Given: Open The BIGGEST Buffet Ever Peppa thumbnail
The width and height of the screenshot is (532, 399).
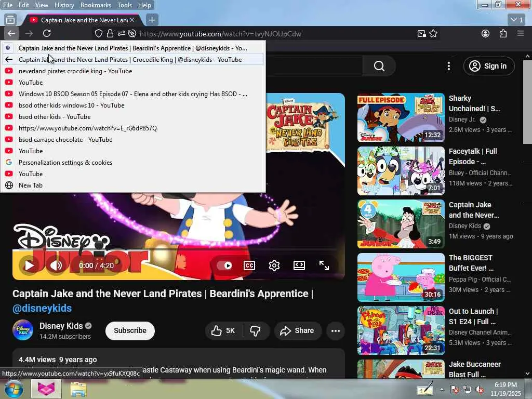Looking at the screenshot, I should click(x=401, y=277).
